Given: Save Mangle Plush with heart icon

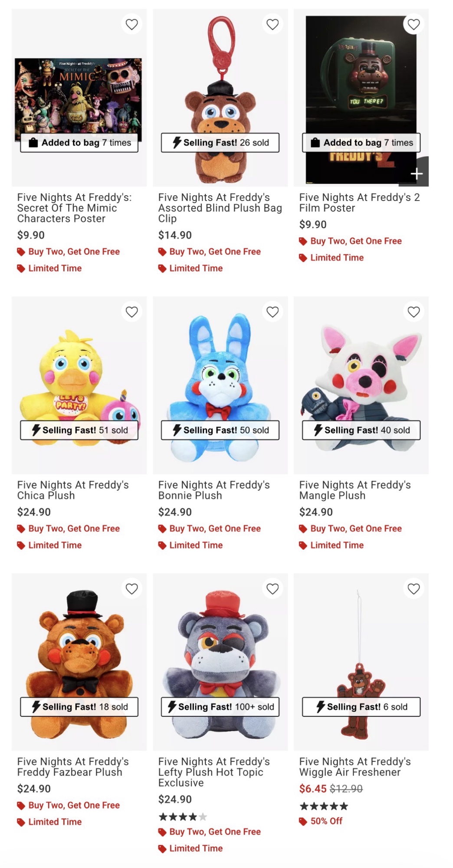Looking at the screenshot, I should (x=414, y=312).
